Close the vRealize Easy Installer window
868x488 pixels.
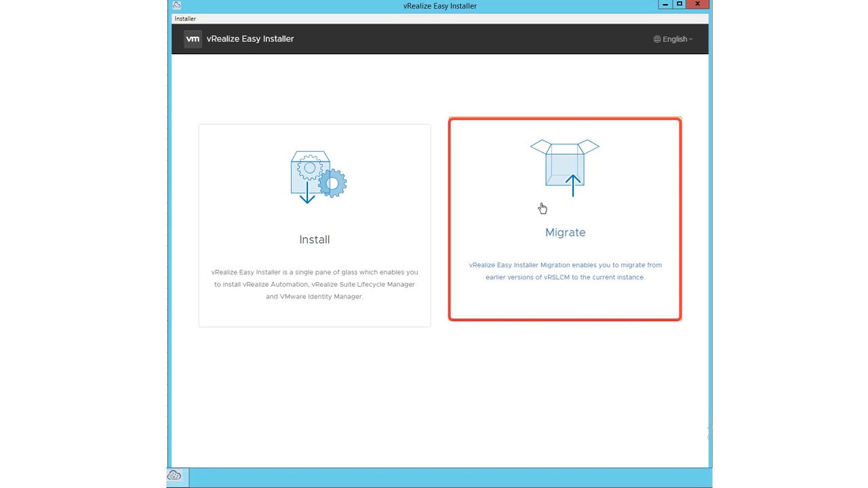coord(697,5)
